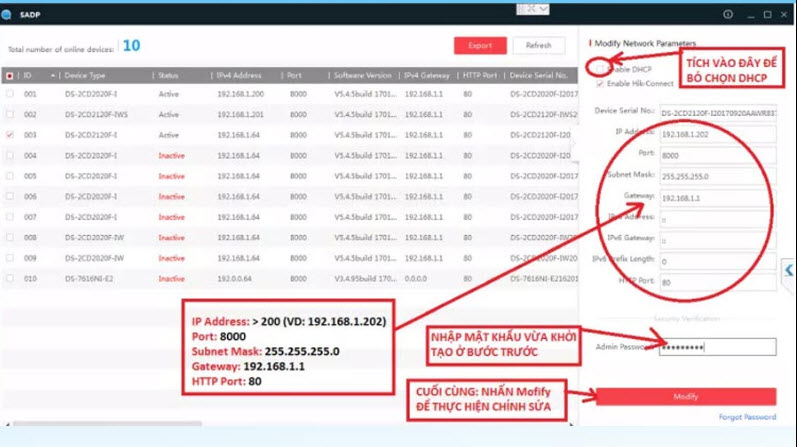Open the info icon in title bar
Screen dimensions: 799x447
pyautogui.click(x=728, y=15)
